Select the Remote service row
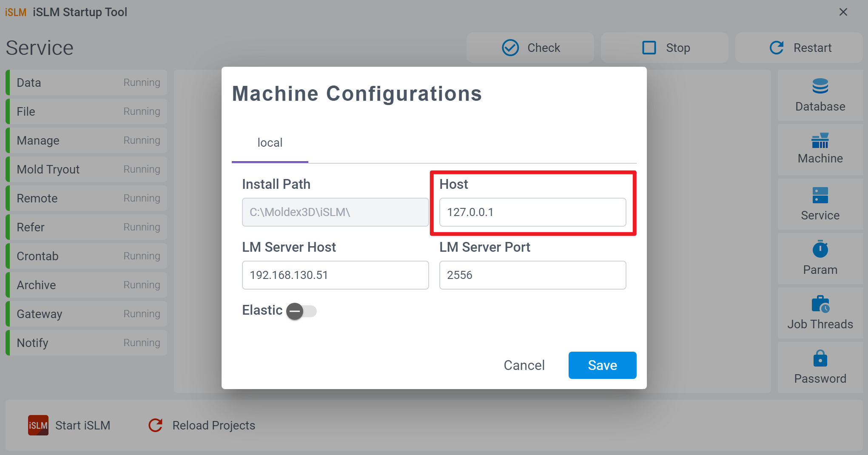Viewport: 868px width, 455px height. tap(86, 198)
